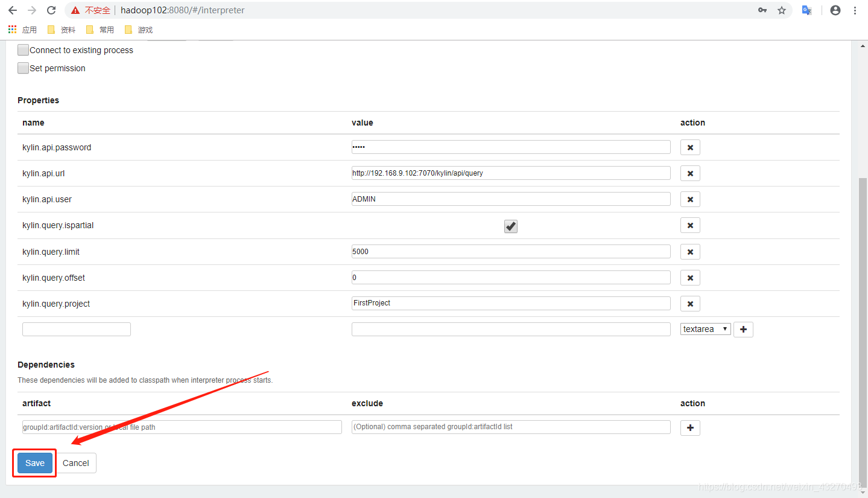Open saved passwords key icon
This screenshot has height=498, width=868.
[x=762, y=10]
